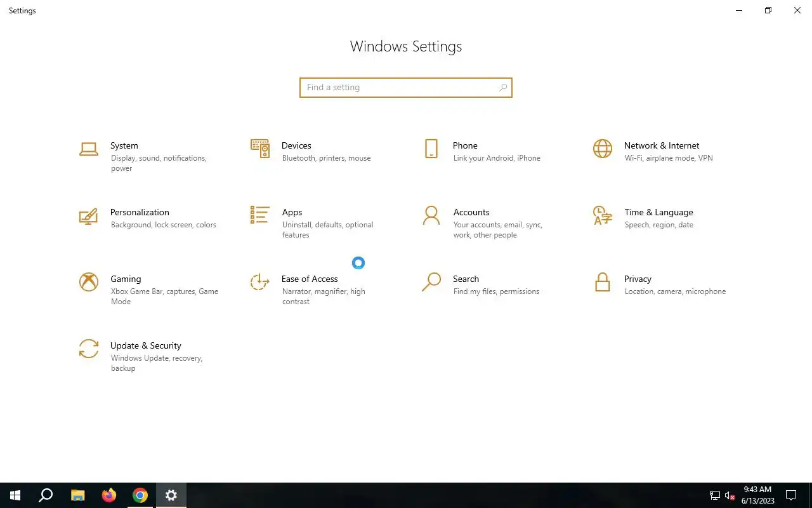Open Update & Security title link
Viewport: 812px width, 508px height.
click(x=146, y=345)
